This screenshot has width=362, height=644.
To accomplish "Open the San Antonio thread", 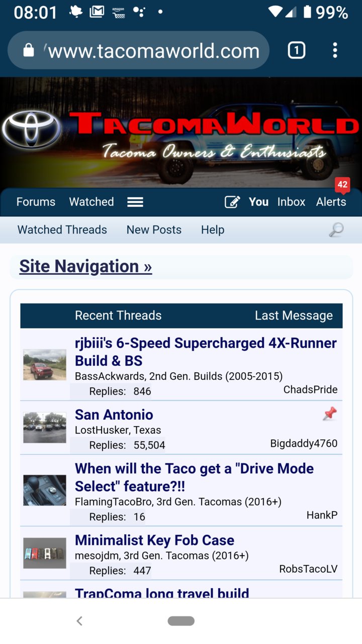I will tap(114, 415).
